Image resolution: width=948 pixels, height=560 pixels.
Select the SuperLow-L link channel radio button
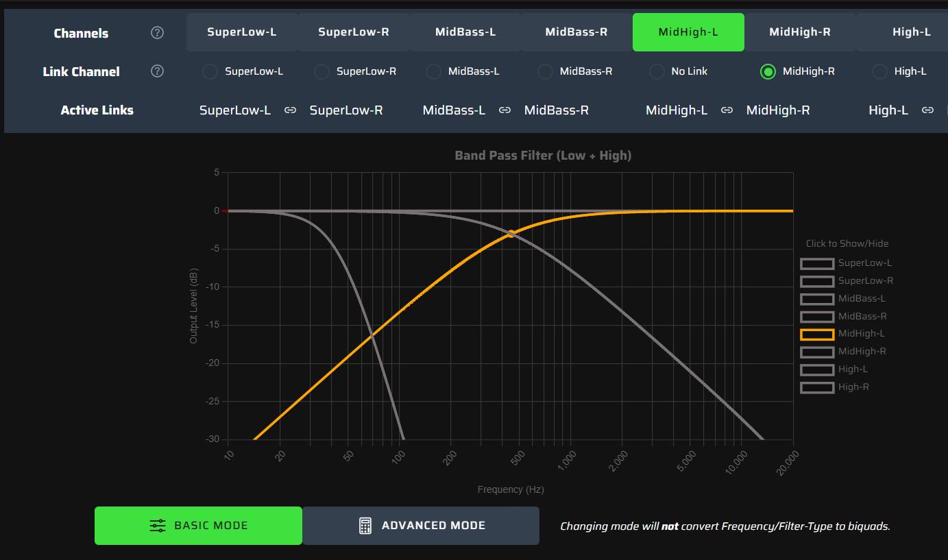[210, 71]
